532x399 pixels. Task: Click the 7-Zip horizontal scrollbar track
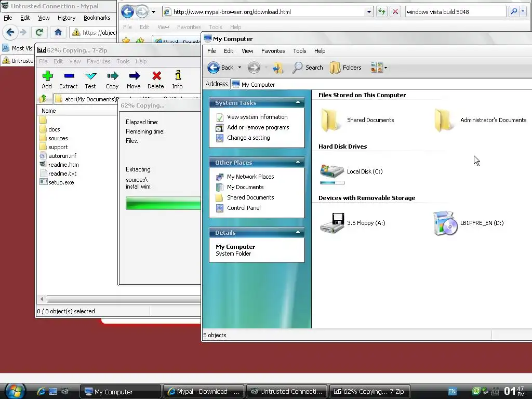click(124, 299)
